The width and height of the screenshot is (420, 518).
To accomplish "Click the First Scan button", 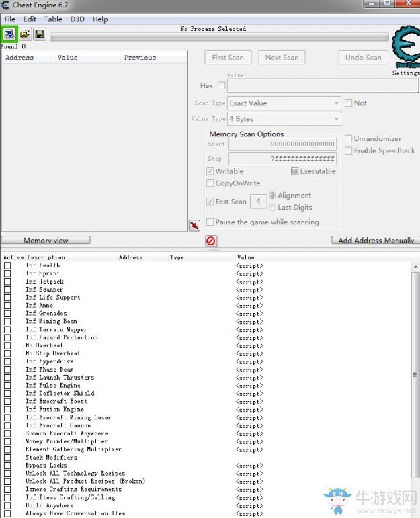I will 228,58.
